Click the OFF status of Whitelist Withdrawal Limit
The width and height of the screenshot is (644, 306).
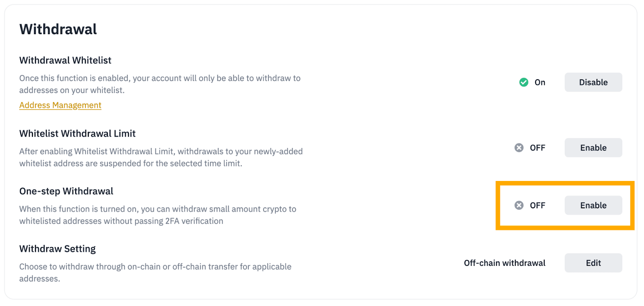(537, 148)
